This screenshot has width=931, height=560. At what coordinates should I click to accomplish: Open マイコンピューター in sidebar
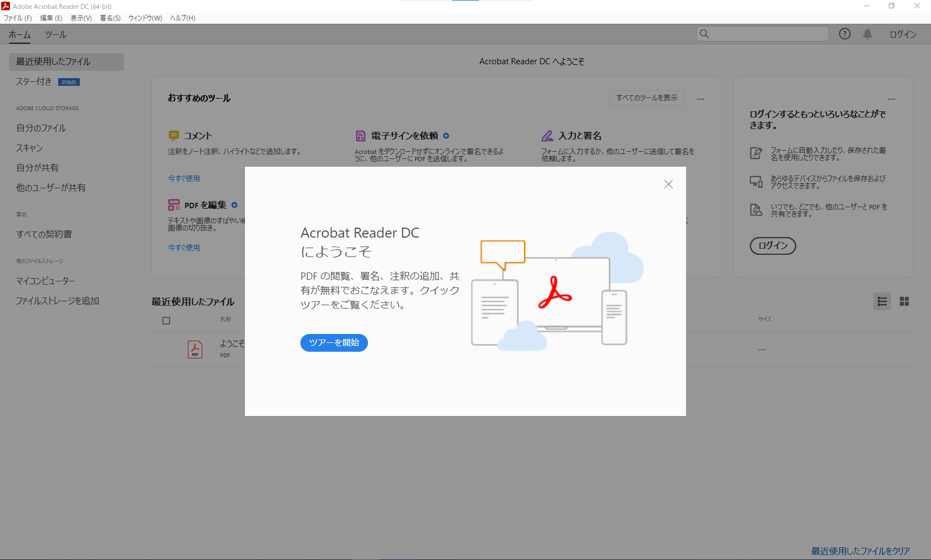[x=45, y=281]
